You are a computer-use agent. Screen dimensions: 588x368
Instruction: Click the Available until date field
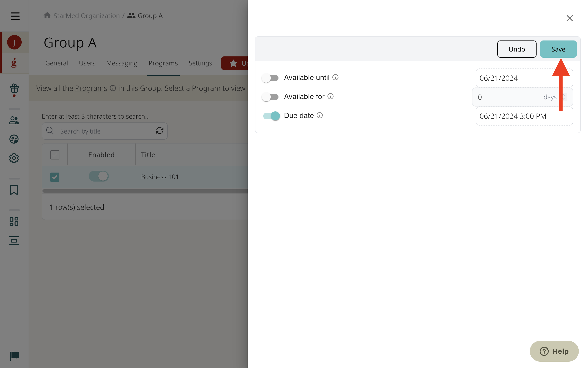tap(524, 78)
